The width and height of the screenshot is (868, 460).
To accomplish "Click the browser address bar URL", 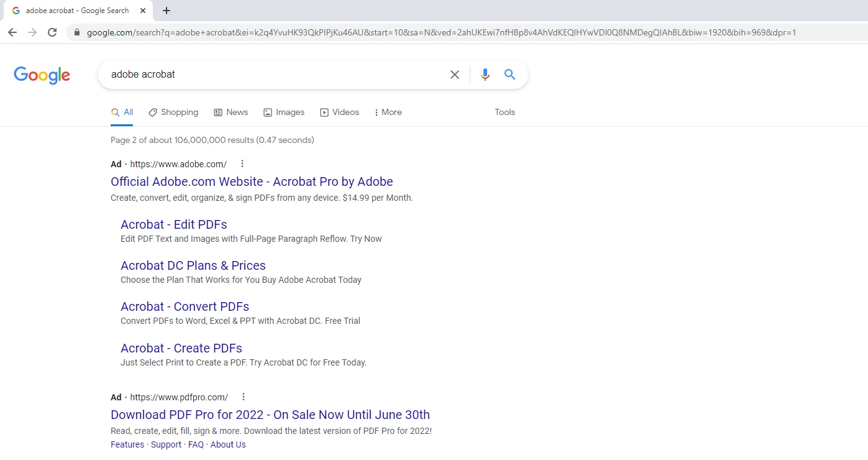I will (441, 32).
